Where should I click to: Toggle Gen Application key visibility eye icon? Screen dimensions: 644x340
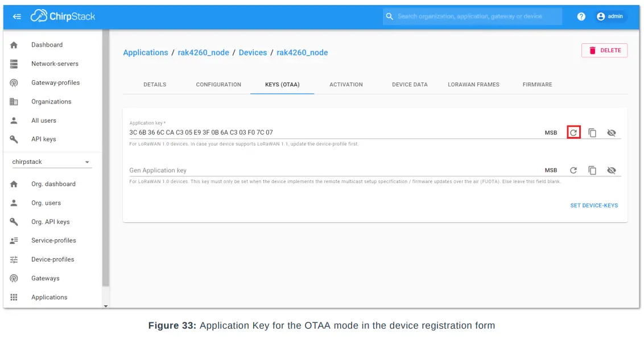612,170
